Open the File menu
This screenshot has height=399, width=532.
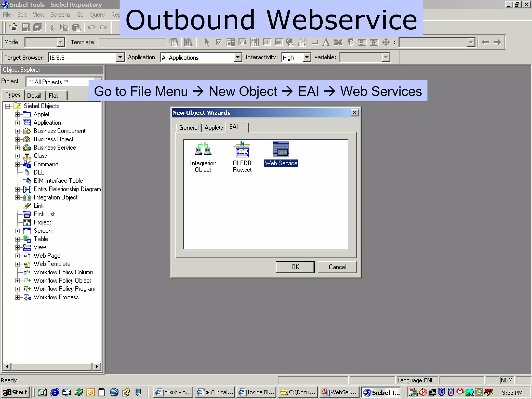pos(7,15)
